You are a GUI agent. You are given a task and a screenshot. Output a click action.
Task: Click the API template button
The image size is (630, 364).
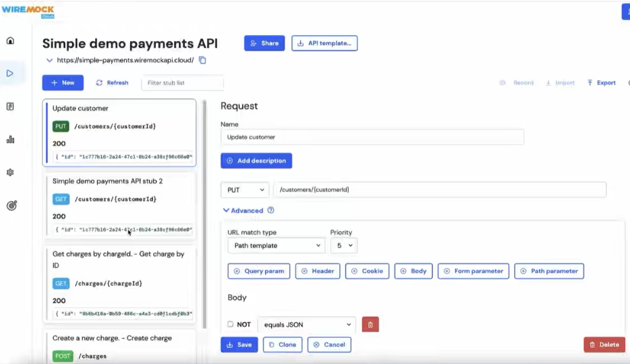[324, 43]
